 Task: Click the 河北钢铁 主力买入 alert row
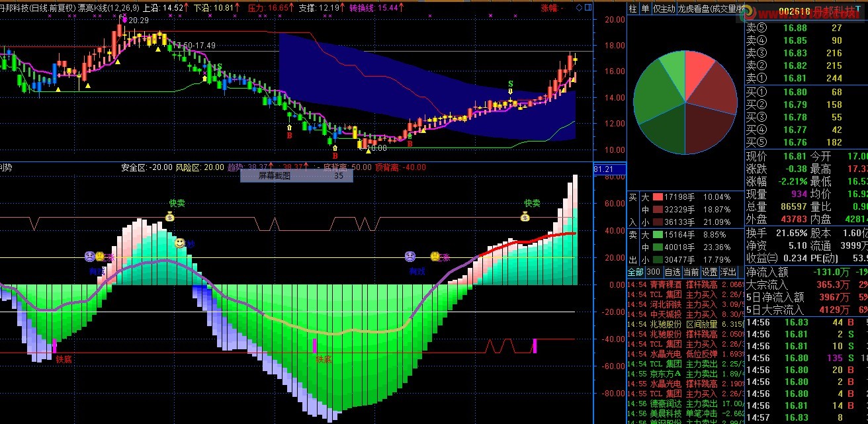(x=685, y=304)
